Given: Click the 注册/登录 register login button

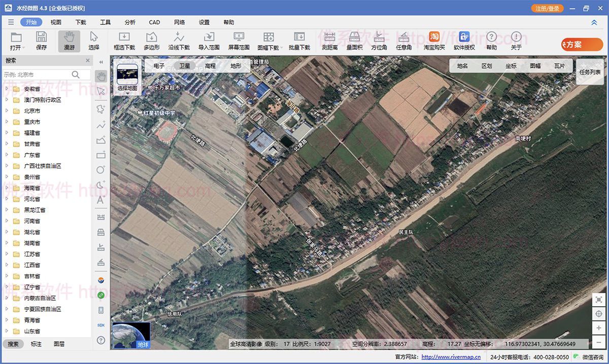Looking at the screenshot, I should 547,9.
